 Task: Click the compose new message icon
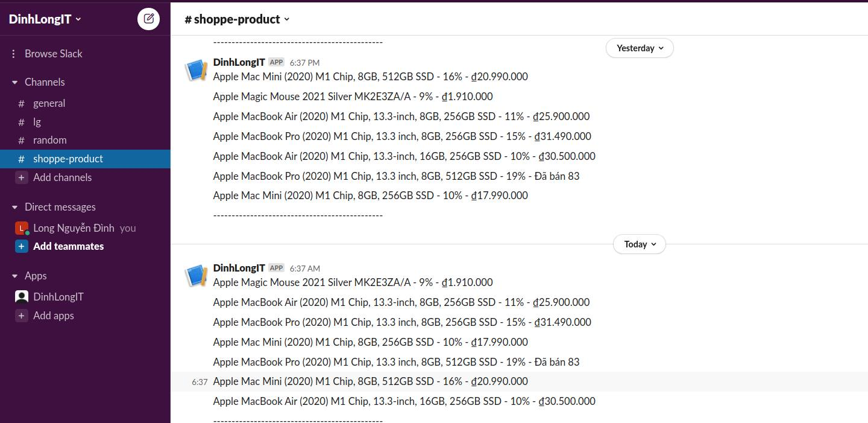[x=148, y=19]
